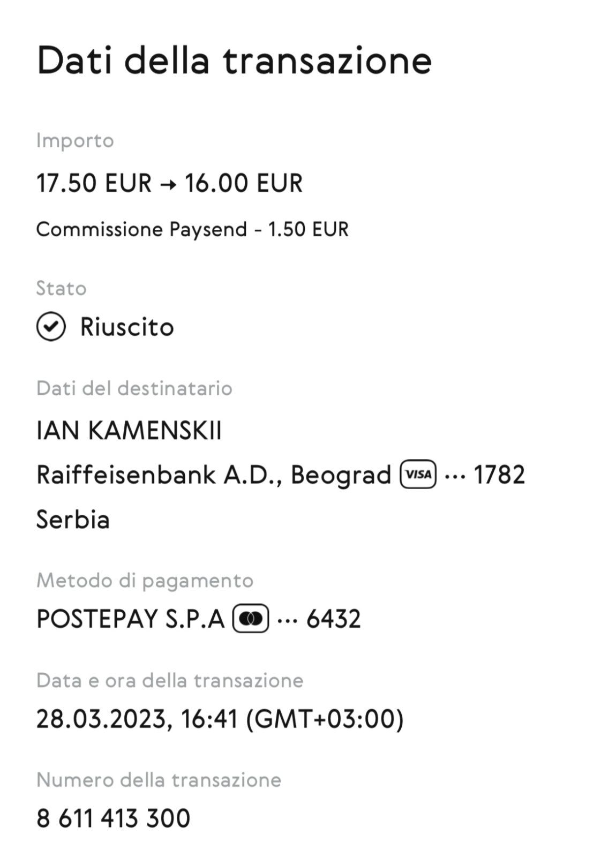
Task: Select the "Dati del destinatario" label
Action: point(134,388)
